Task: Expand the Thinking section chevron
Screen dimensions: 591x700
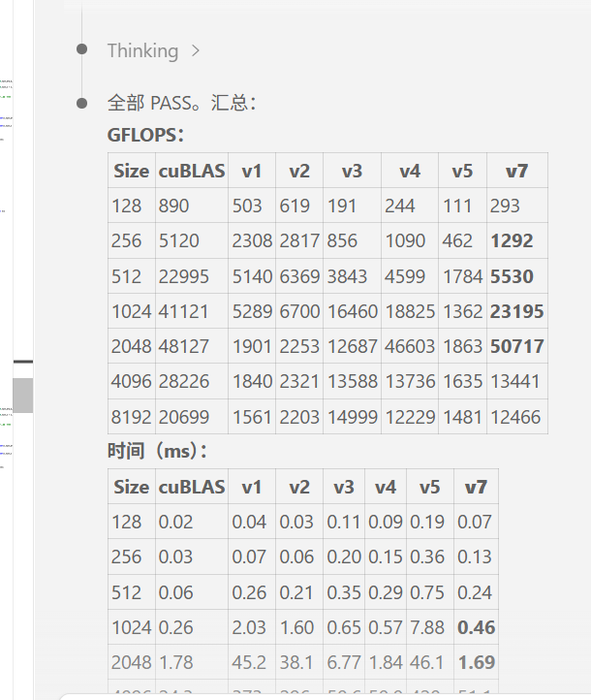Action: (196, 50)
